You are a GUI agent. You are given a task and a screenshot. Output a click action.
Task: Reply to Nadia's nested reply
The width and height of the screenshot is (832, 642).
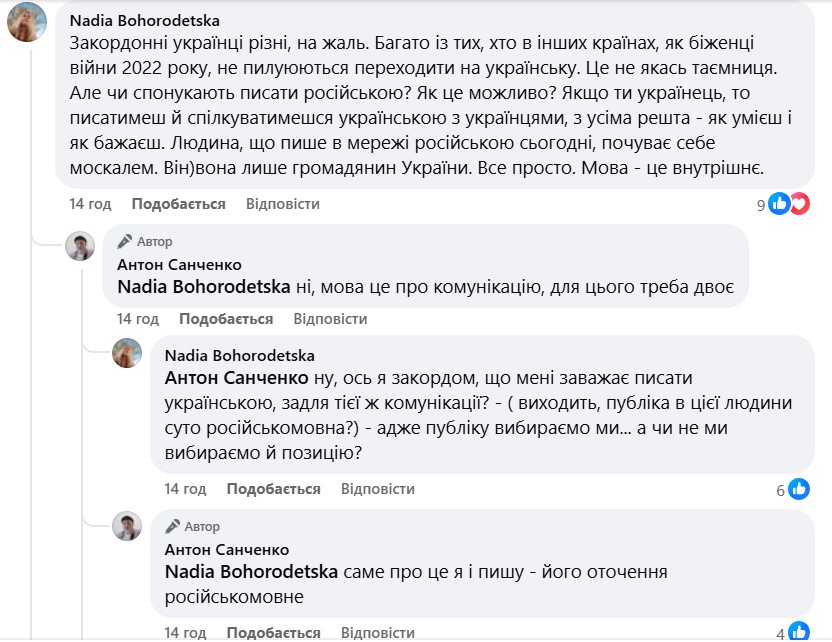click(x=377, y=489)
